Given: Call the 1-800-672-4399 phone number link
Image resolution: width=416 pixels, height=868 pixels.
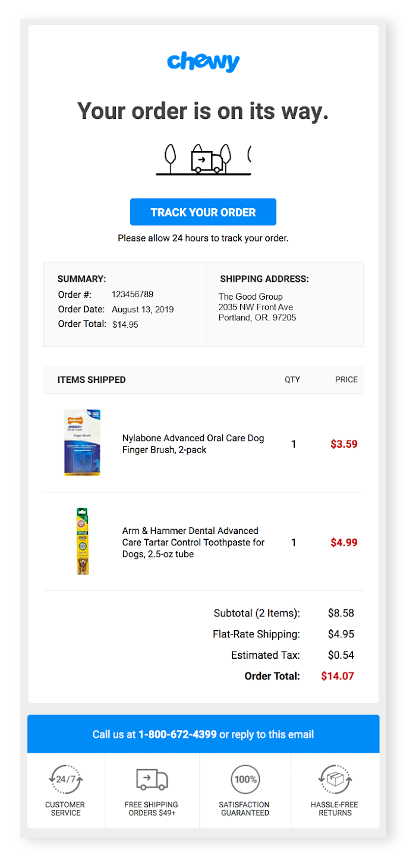Looking at the screenshot, I should [178, 734].
